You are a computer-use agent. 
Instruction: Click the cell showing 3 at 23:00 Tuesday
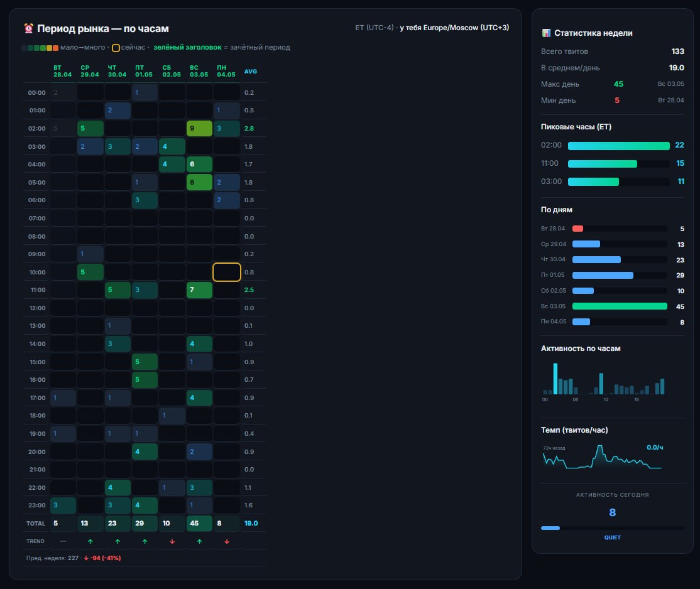pyautogui.click(x=63, y=505)
